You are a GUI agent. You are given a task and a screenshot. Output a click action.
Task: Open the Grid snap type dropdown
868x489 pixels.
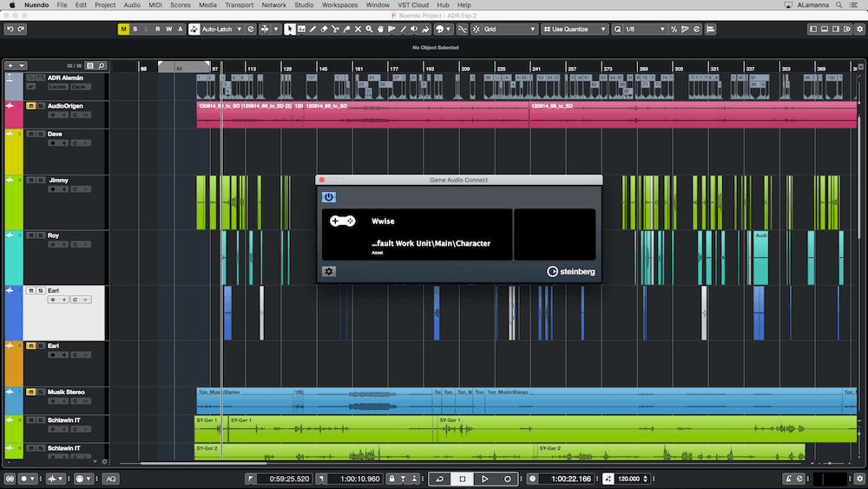[x=510, y=29]
